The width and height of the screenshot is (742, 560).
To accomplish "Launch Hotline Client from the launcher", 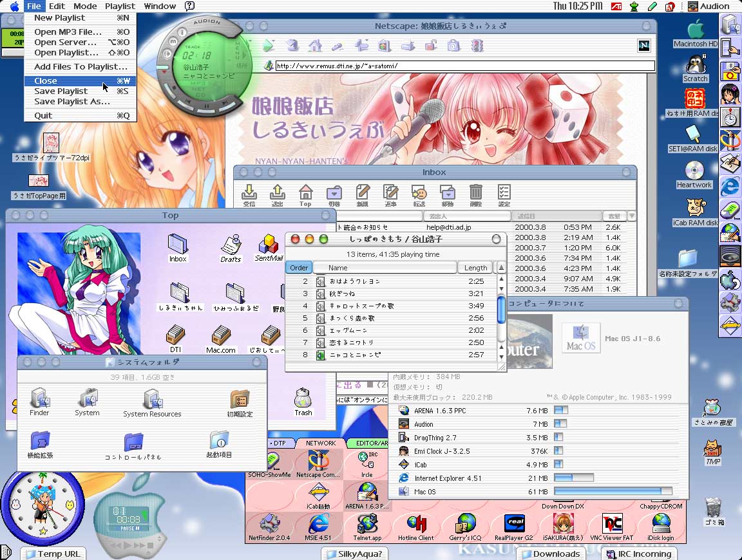I will (416, 524).
